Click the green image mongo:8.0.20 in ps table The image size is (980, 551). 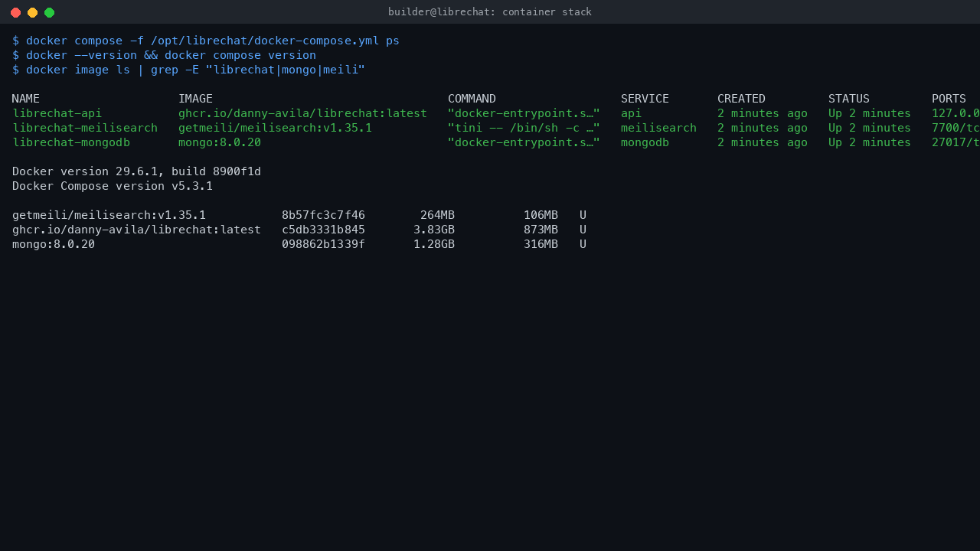[x=220, y=142]
